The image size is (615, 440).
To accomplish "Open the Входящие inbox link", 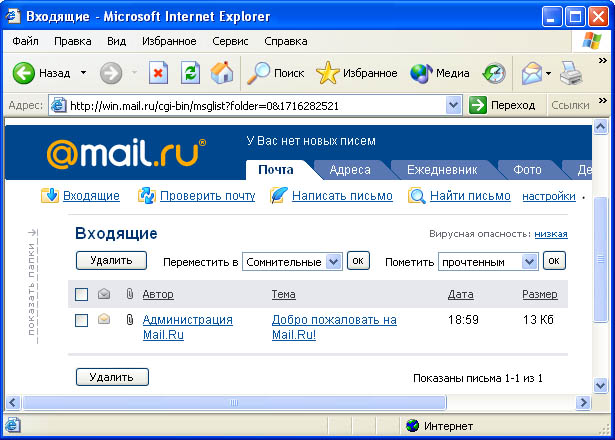I will point(91,195).
